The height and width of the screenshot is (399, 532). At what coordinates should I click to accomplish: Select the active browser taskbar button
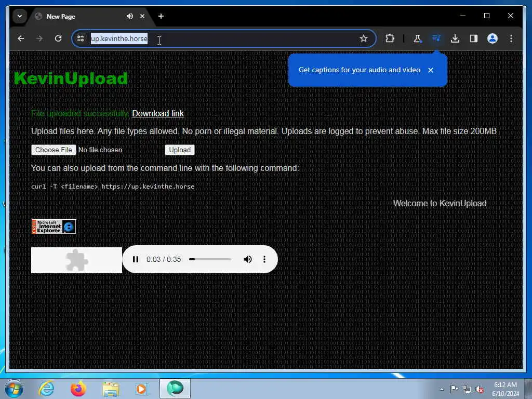(175, 389)
